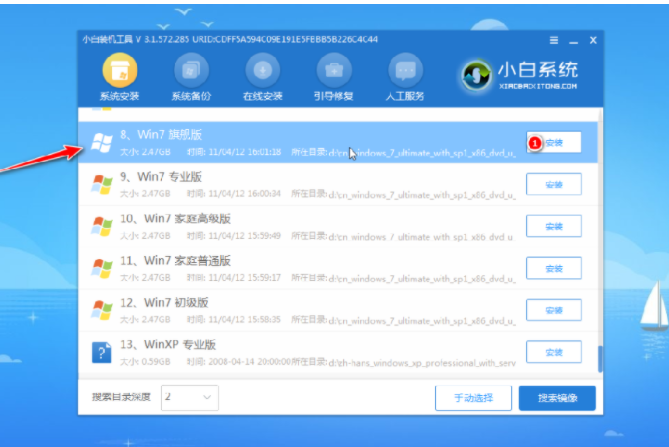This screenshot has width=669, height=447.
Task: Select the 在线安装 icon
Action: click(x=262, y=72)
